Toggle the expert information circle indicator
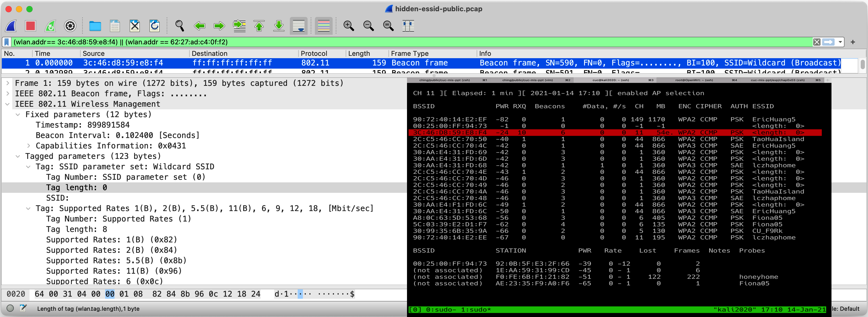Image resolution: width=868 pixels, height=317 pixels. tap(10, 308)
